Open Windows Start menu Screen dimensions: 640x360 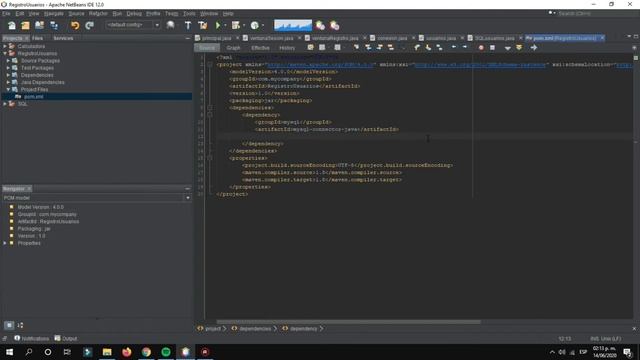[x=9, y=352]
